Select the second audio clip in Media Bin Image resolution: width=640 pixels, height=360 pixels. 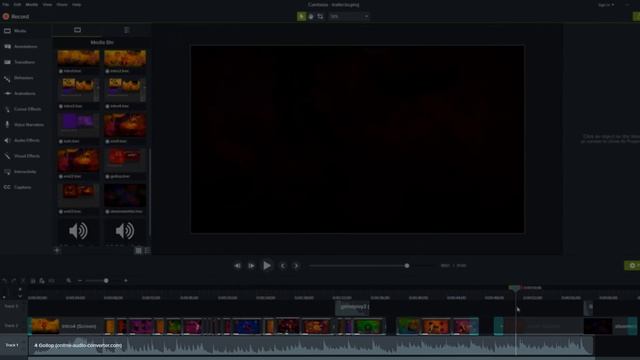(x=124, y=231)
